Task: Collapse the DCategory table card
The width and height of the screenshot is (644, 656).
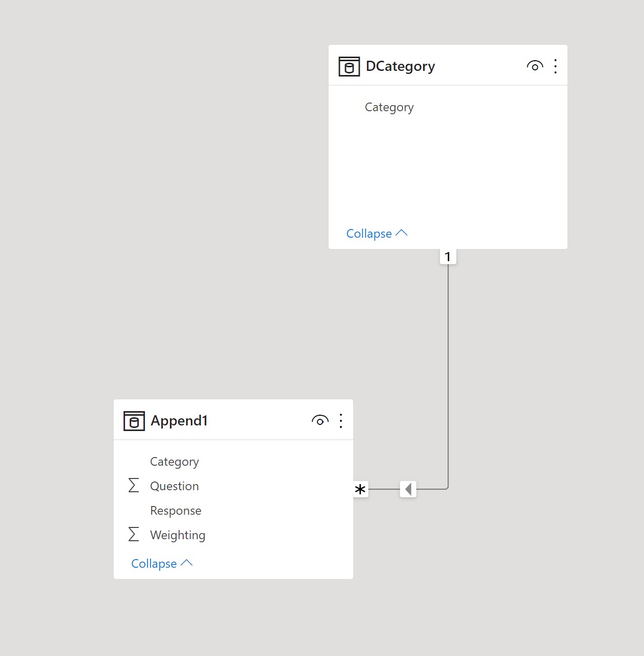Action: (x=377, y=234)
